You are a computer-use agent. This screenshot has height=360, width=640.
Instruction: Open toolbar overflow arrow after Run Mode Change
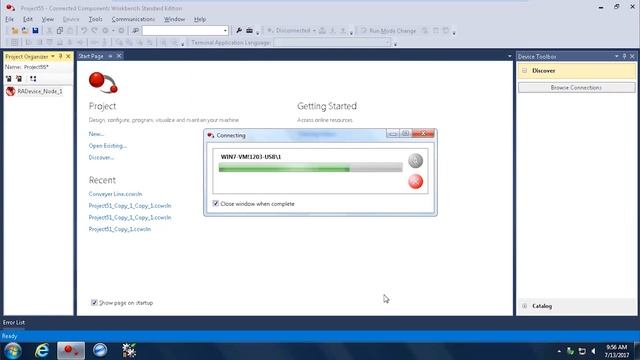[454, 32]
